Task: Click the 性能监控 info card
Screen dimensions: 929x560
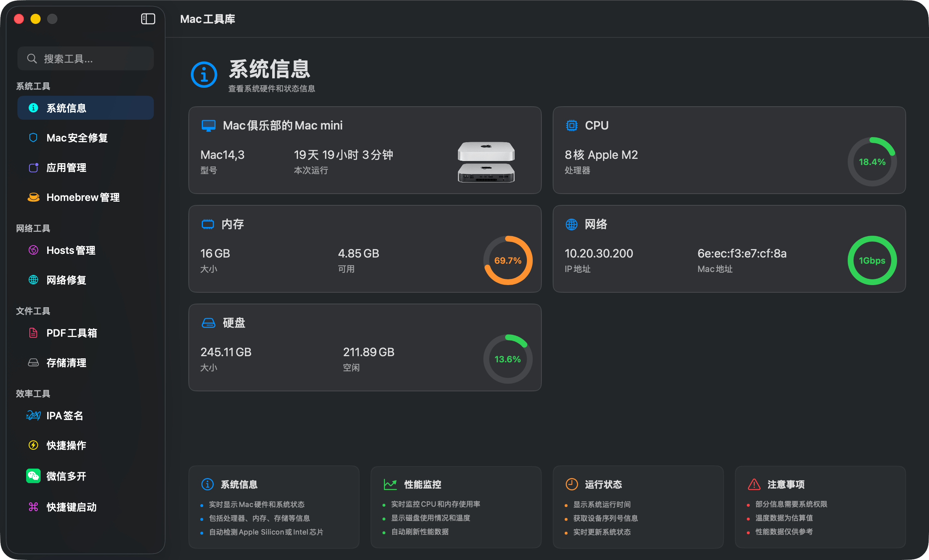Action: pos(455,506)
